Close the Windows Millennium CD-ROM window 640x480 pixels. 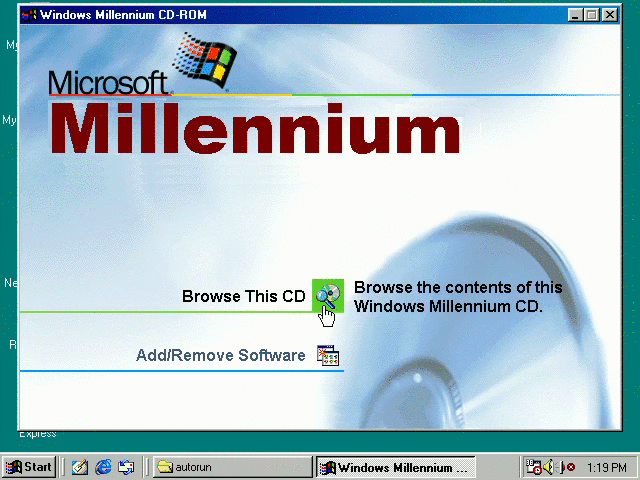pos(609,15)
